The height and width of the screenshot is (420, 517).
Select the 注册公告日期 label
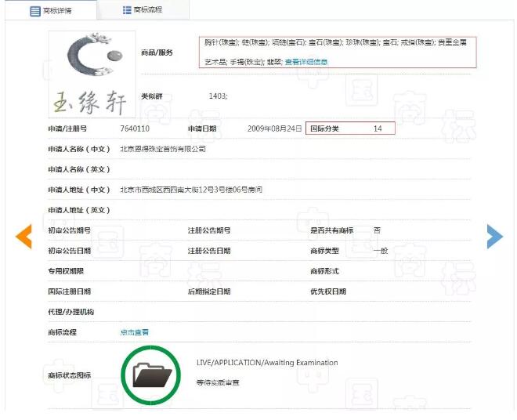coord(209,251)
